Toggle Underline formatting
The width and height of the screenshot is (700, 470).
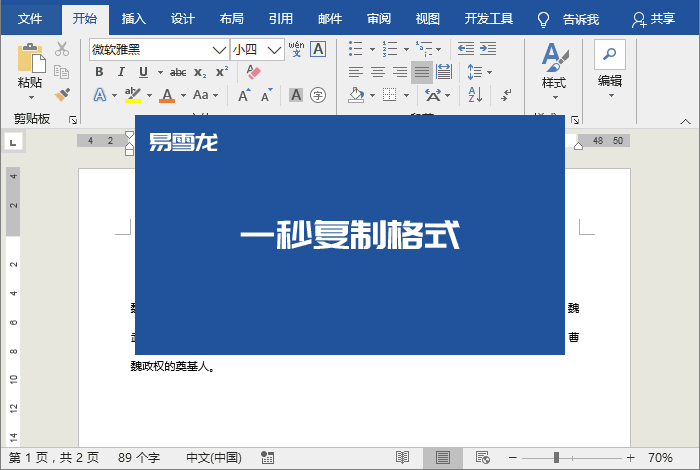click(143, 72)
